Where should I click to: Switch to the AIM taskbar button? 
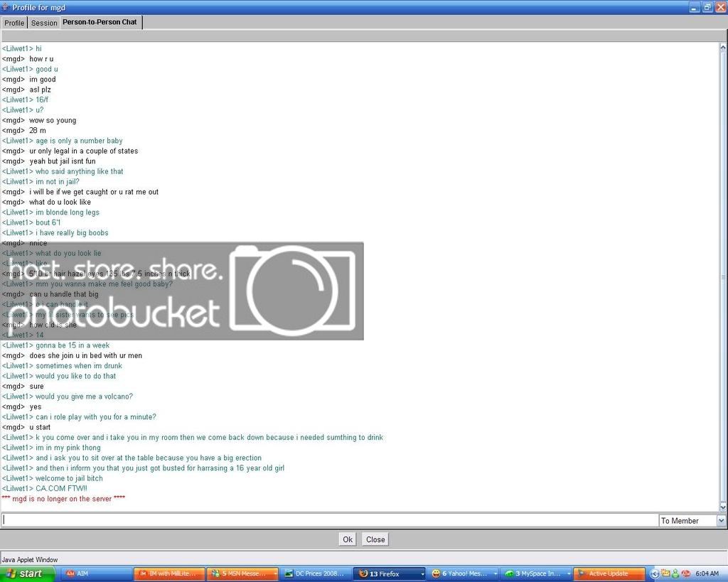97,573
